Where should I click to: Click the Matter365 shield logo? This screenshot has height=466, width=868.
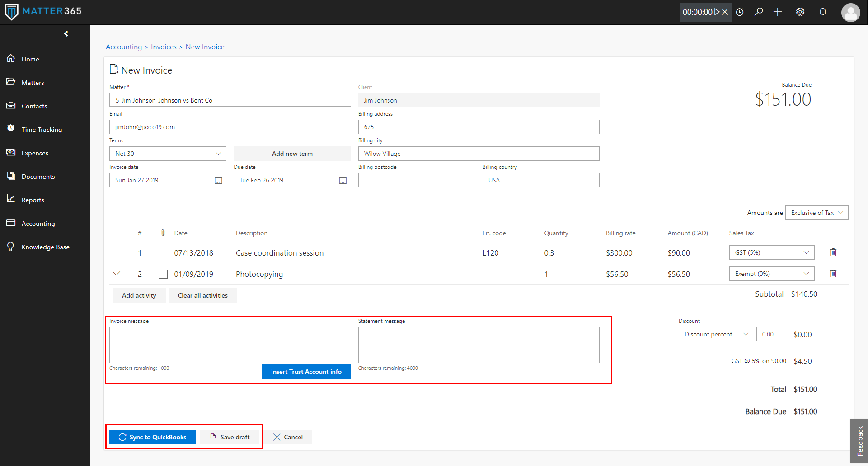click(11, 11)
